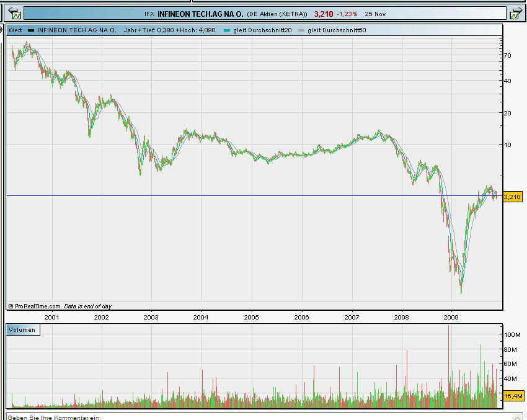Click the 2001 year label
The image size is (527, 420).
[x=51, y=318]
